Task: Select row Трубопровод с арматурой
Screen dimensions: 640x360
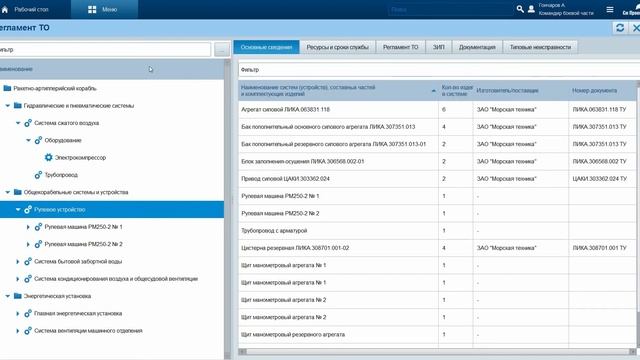Action: 437,231
